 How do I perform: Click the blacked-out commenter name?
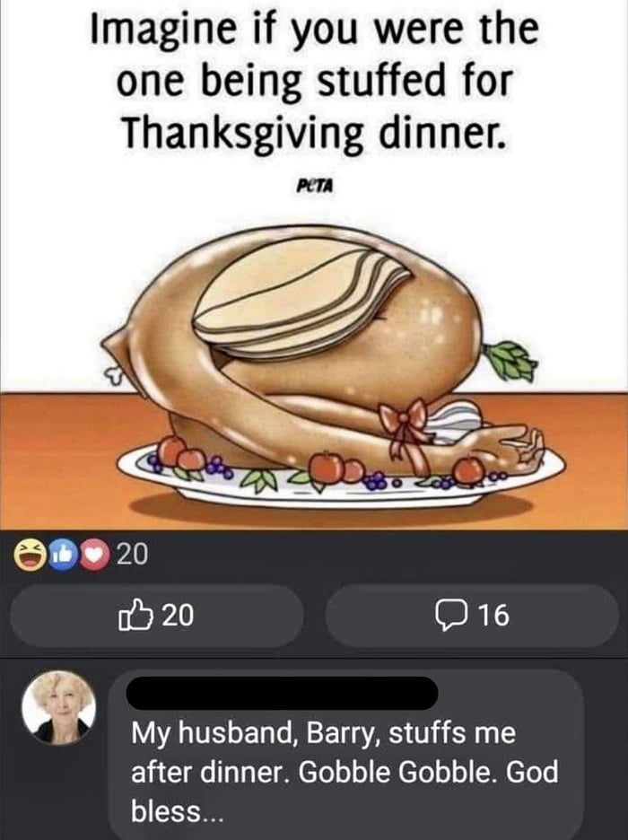pos(282,693)
